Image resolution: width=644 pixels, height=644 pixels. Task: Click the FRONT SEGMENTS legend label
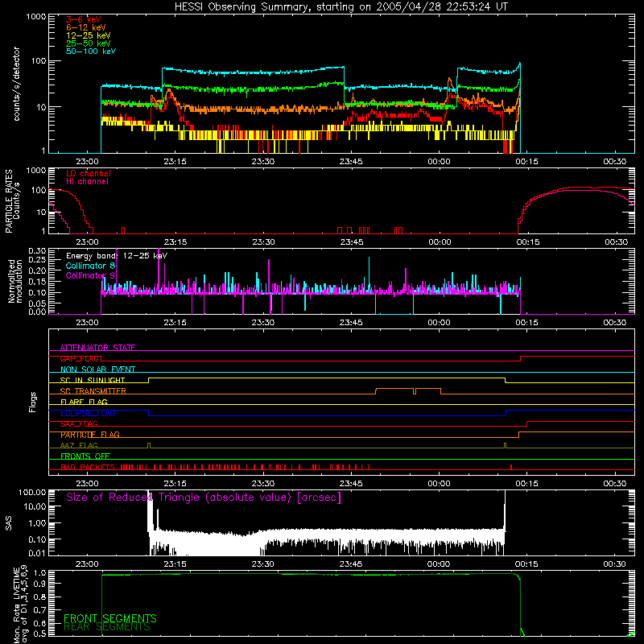[x=110, y=618]
